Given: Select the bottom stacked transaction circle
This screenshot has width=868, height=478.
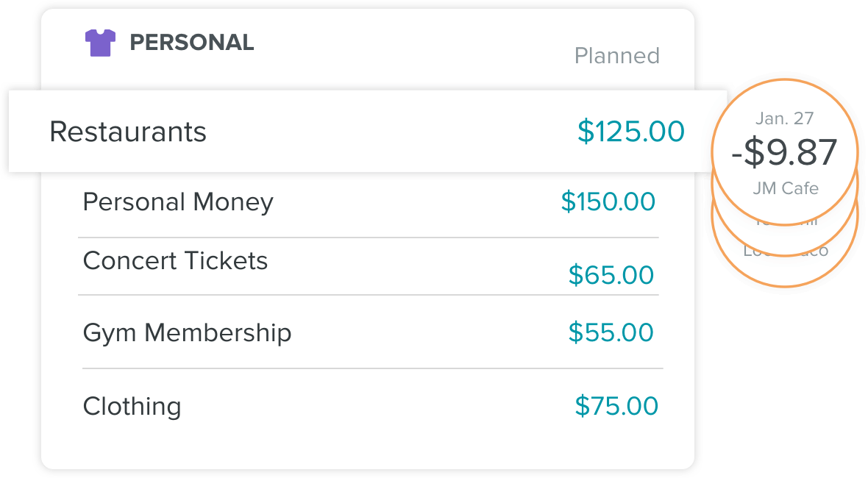Looking at the screenshot, I should coord(784,271).
